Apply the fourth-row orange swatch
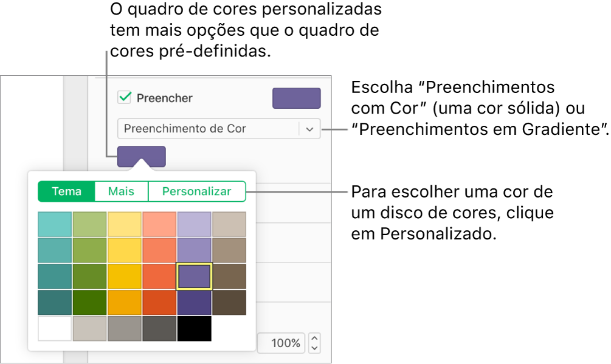 point(124,302)
